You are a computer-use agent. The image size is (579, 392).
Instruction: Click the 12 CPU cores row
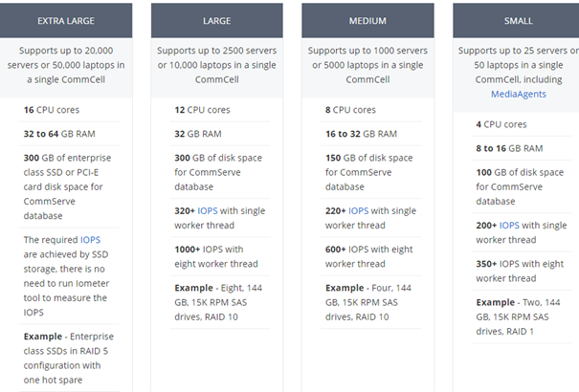tap(220, 110)
